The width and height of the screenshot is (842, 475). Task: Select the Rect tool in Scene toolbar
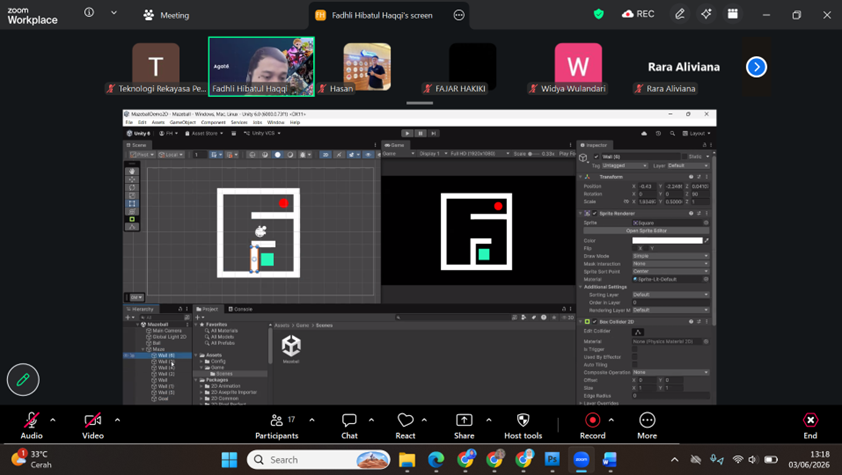click(132, 204)
